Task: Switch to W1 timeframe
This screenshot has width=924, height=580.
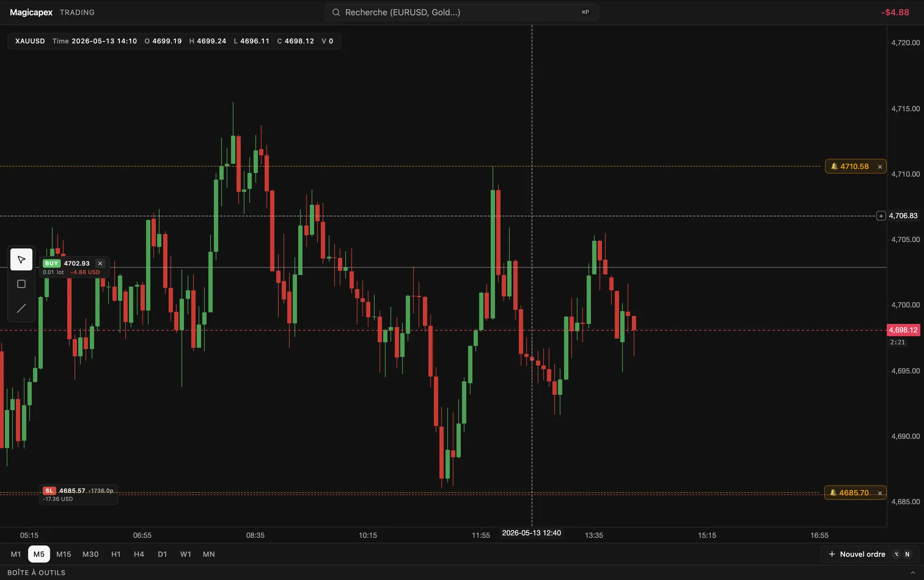Action: click(186, 554)
